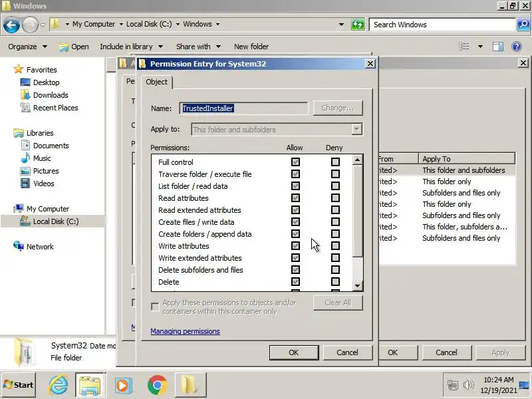Viewport: 532px width, 399px height.
Task: Toggle Allow for Create files / write data
Action: (x=295, y=222)
